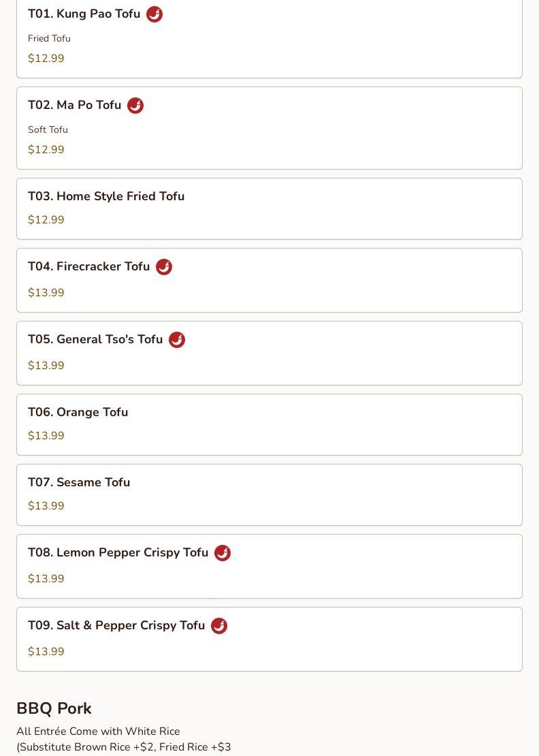Click the Soft Tofu description text

coord(48,129)
